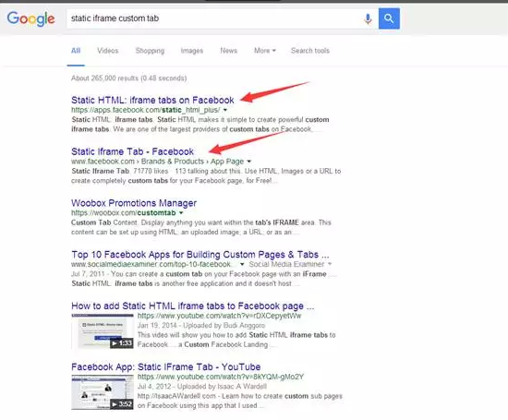This screenshot has height=420, width=508.
Task: Switch to the Images tab
Action: (x=192, y=51)
